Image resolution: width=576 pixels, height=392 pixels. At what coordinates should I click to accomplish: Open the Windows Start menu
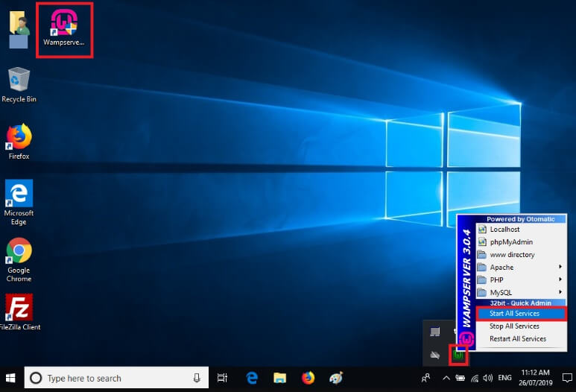point(10,378)
